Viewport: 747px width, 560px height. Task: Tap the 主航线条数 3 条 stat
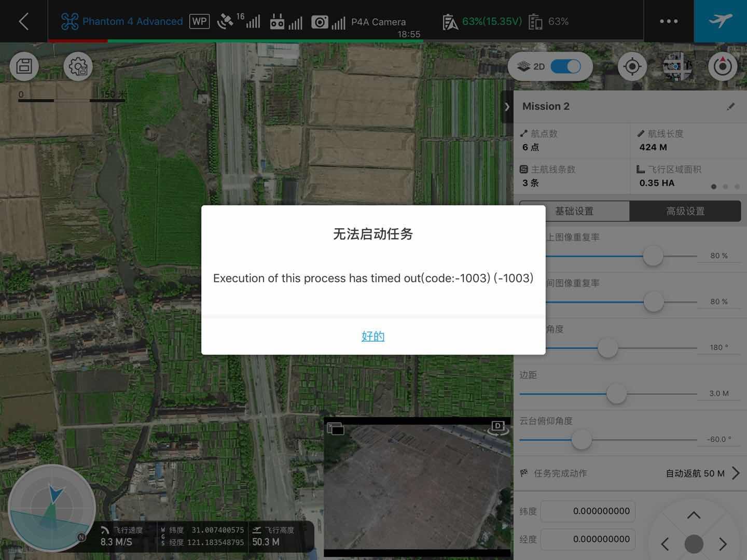(572, 176)
